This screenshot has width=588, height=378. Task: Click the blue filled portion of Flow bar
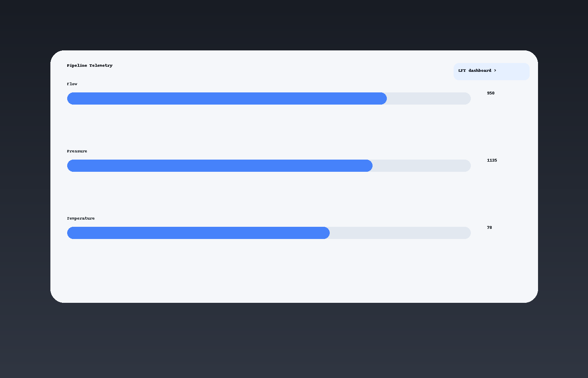click(227, 98)
